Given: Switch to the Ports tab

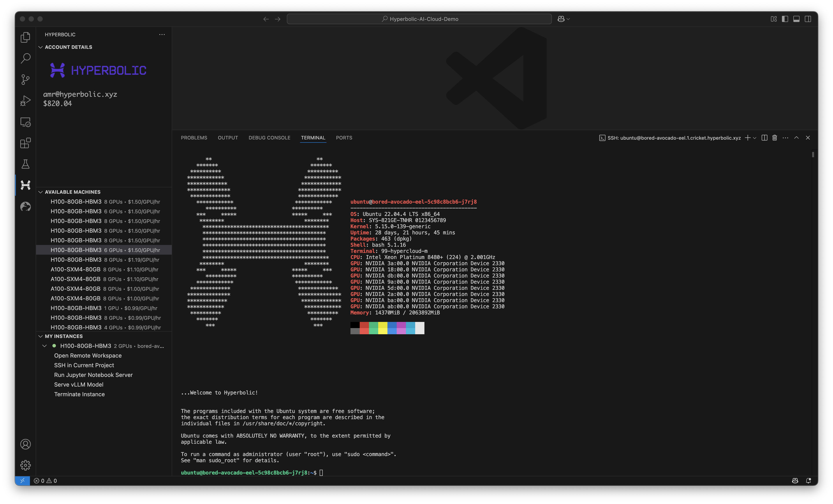Looking at the screenshot, I should (x=344, y=138).
